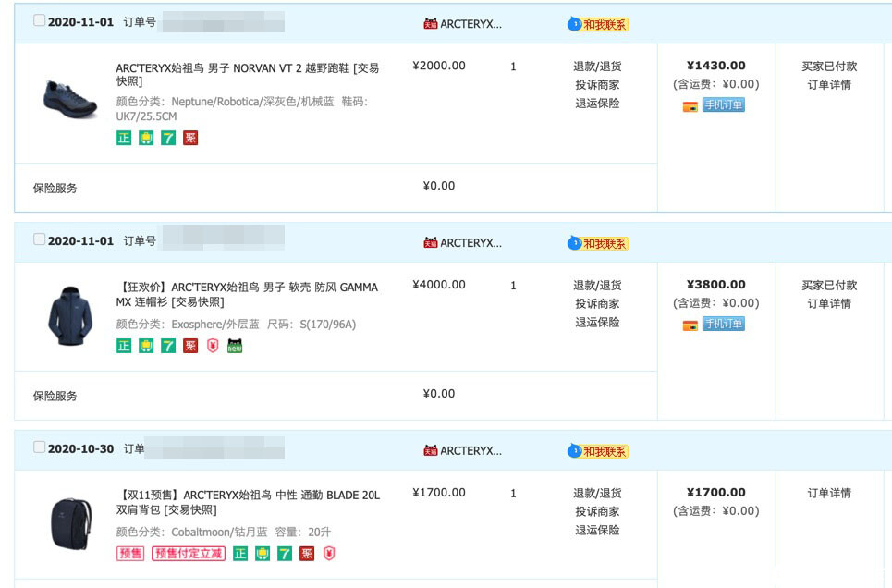Open 订单详情 for the BLADE 20L backpack order
The image size is (892, 588).
click(x=829, y=494)
